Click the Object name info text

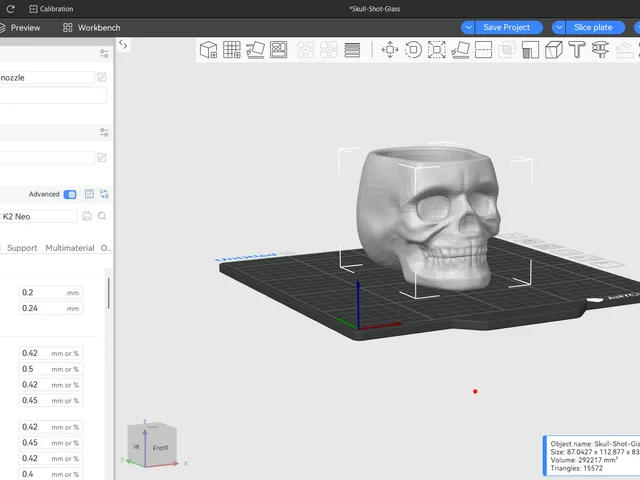595,444
